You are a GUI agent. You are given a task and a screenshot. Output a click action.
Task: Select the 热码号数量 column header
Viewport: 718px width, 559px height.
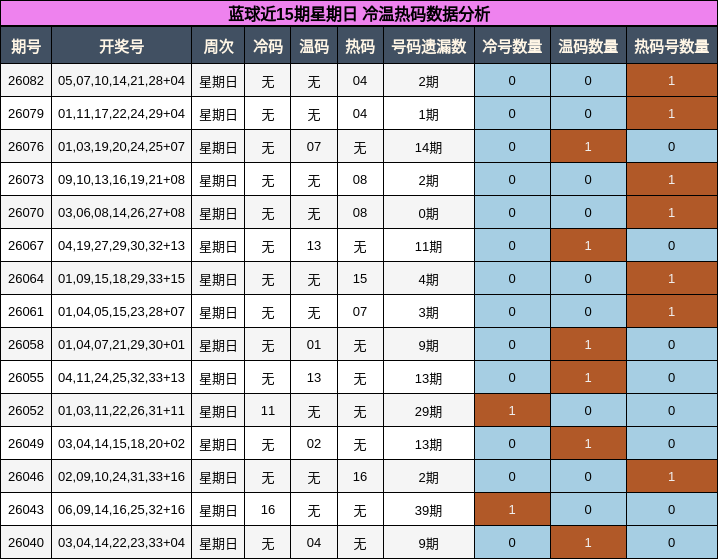click(x=672, y=45)
